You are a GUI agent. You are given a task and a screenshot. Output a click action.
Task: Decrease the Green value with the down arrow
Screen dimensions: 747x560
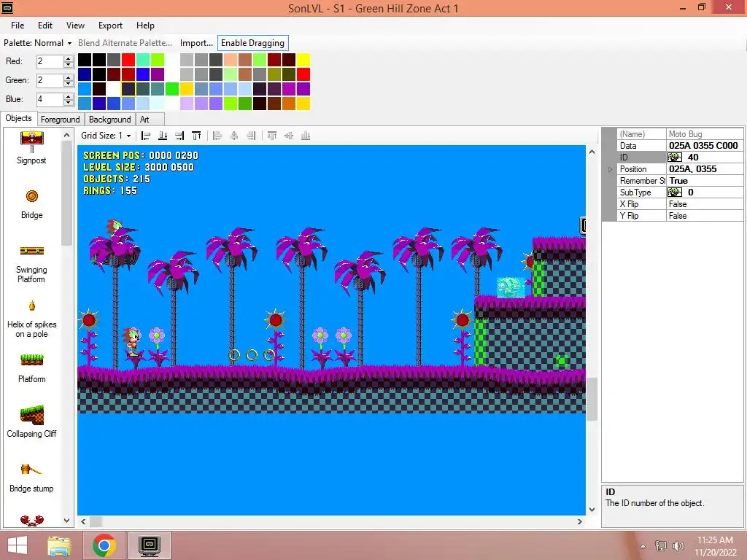(x=69, y=83)
